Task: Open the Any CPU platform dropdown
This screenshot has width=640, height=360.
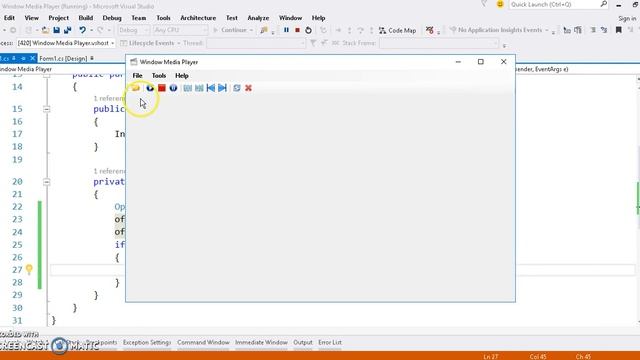Action: (181, 30)
